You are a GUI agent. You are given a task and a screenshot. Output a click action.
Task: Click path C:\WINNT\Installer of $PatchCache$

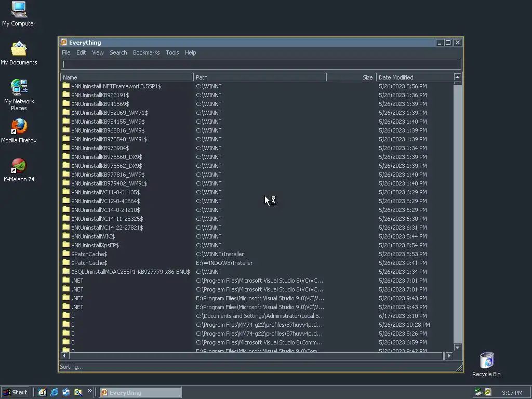click(220, 254)
